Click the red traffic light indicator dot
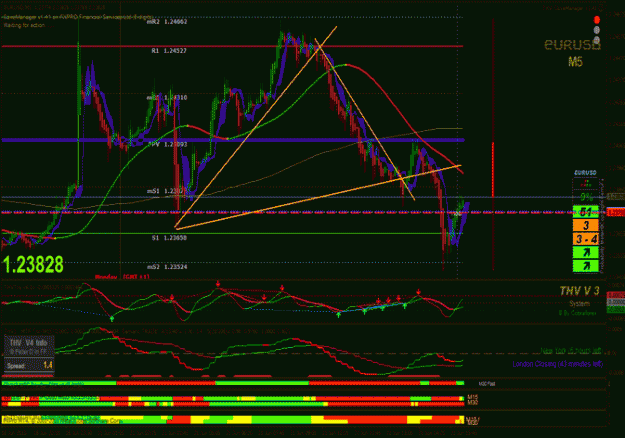The width and height of the screenshot is (625, 438). (x=597, y=20)
